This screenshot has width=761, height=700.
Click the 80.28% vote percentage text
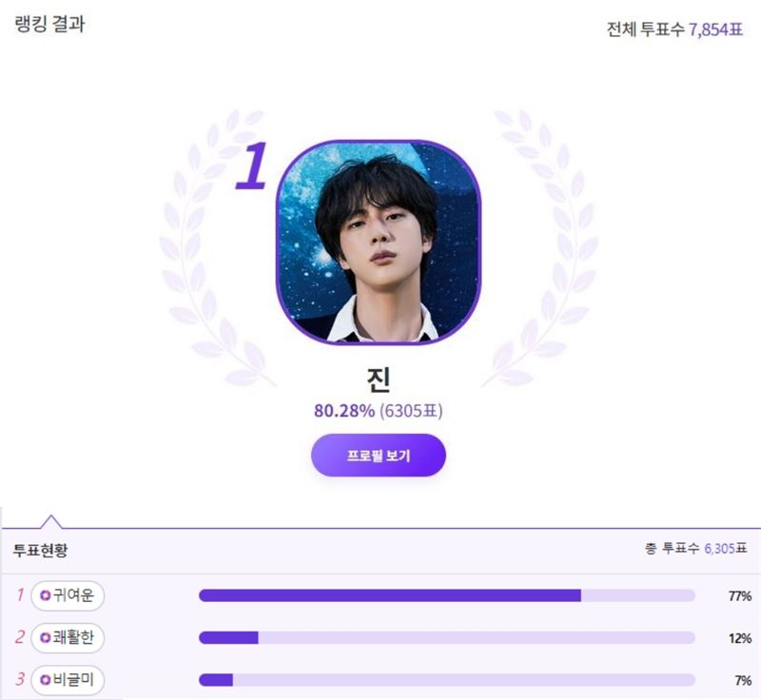[344, 411]
